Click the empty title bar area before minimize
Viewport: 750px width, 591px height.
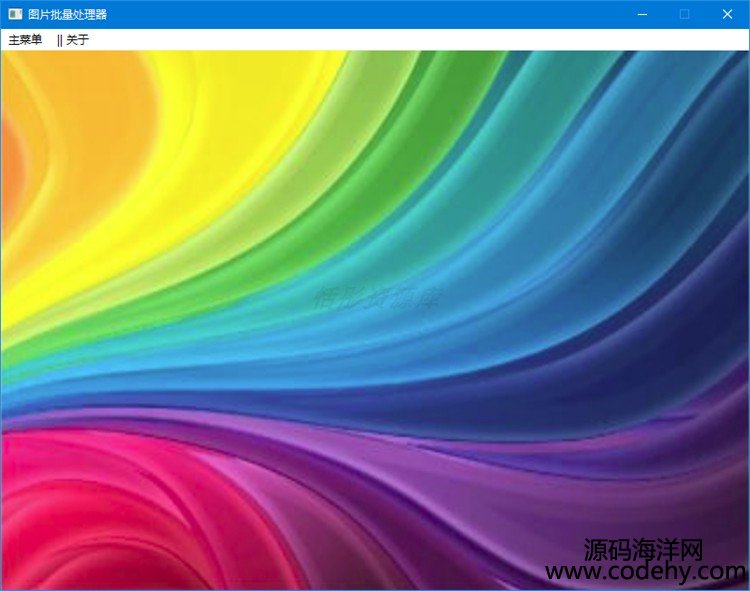point(400,14)
